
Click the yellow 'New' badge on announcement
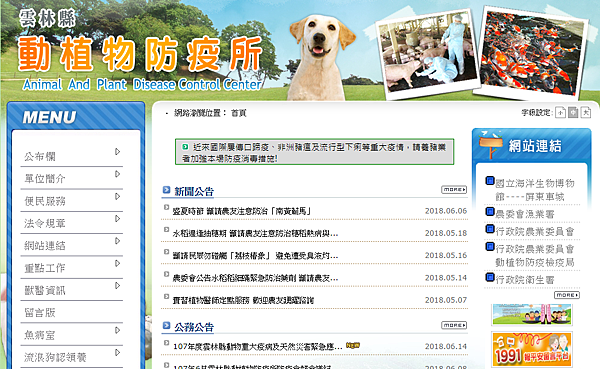[x=353, y=345]
